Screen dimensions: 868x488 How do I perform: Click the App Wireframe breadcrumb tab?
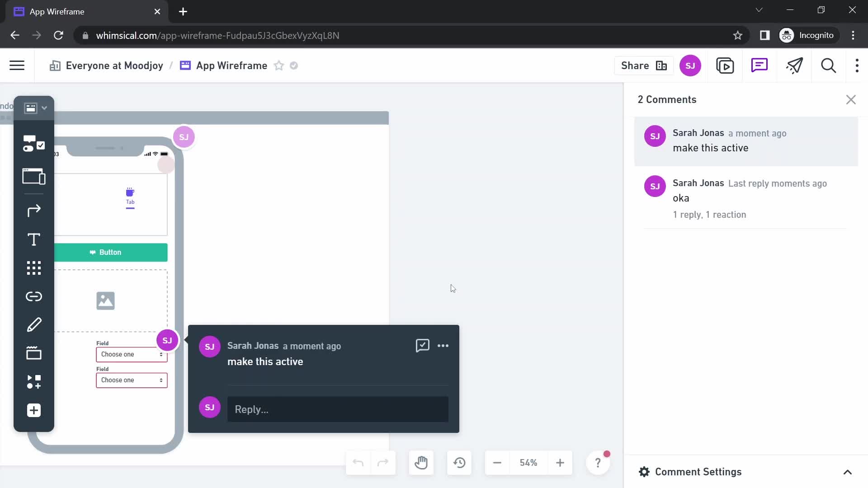[232, 65]
